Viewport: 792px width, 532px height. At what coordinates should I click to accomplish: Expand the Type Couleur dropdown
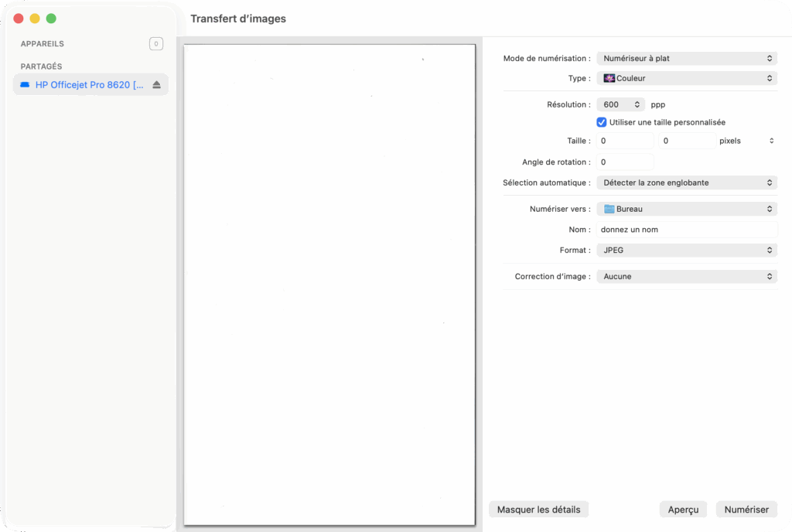[x=686, y=78]
